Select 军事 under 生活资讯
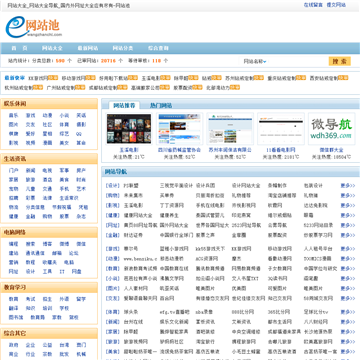The width and height of the screenshot is (360, 360). [x=64, y=171]
